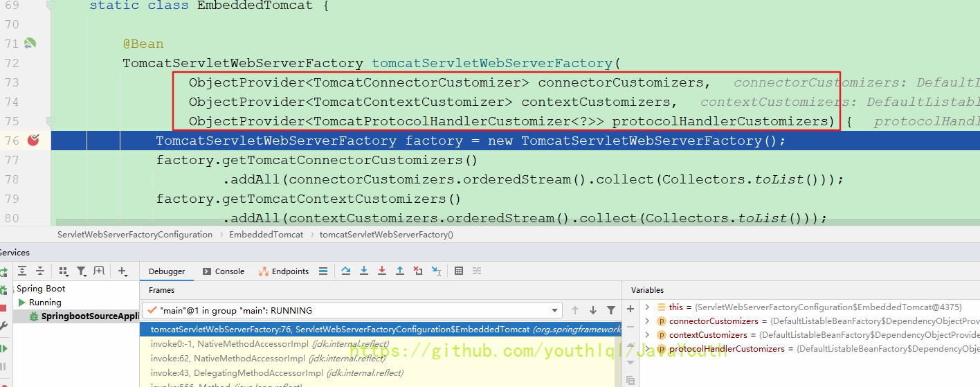Click the Step Over debug icon

tap(346, 271)
